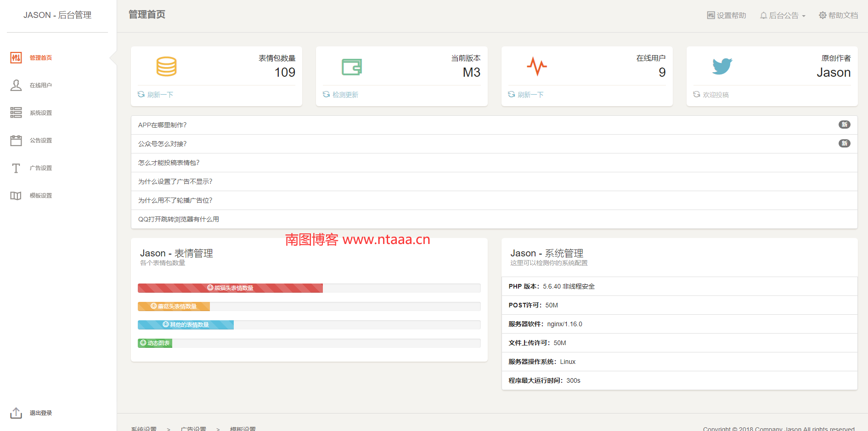The height and width of the screenshot is (431, 868).
Task: Click the red 熊猫头表情数量 progress bar
Action: 230,288
